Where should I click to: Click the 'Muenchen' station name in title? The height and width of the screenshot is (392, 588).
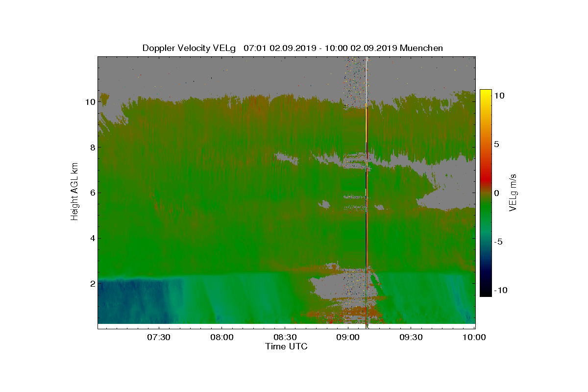(x=421, y=48)
